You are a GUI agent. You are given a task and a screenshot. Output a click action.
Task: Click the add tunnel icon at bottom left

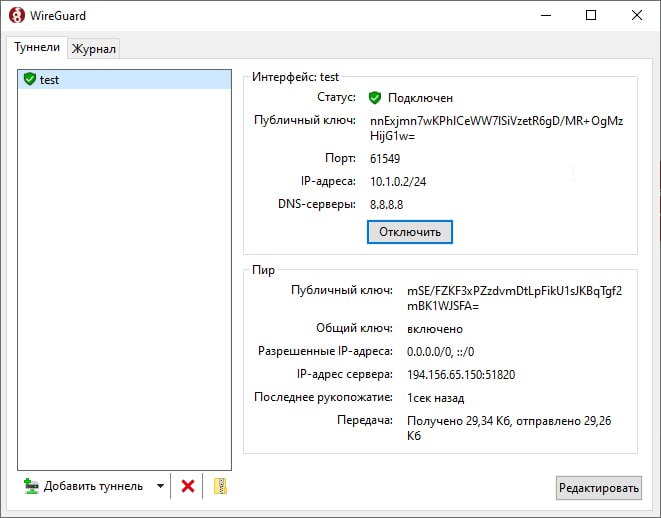[x=31, y=486]
